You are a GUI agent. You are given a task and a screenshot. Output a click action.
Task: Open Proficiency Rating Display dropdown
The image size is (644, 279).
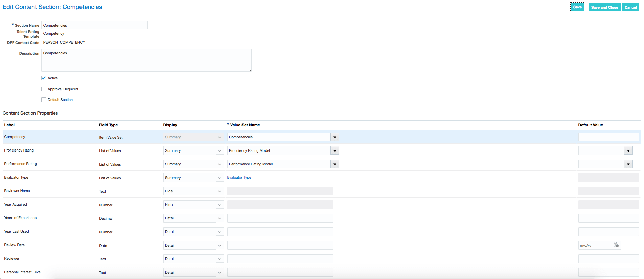tap(193, 150)
